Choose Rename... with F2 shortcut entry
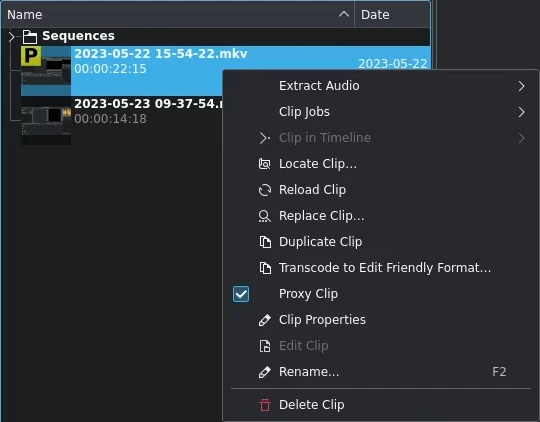The height and width of the screenshot is (422, 540). pyautogui.click(x=381, y=372)
